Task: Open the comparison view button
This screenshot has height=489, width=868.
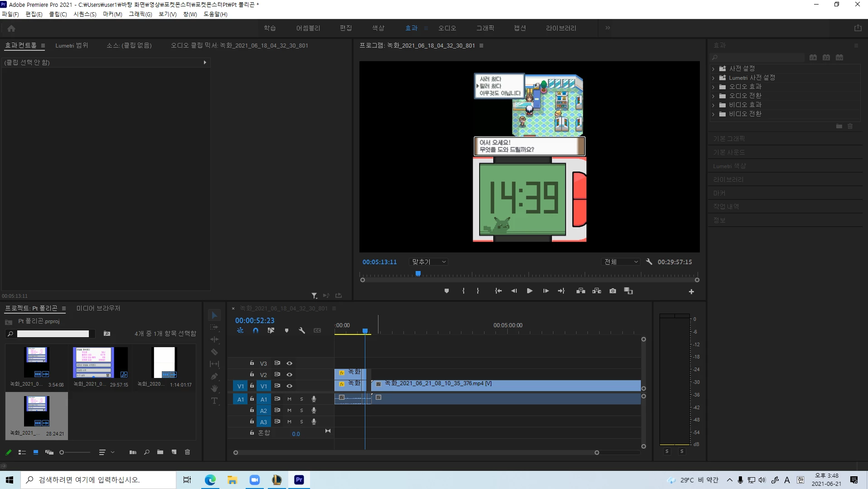Action: tap(628, 291)
